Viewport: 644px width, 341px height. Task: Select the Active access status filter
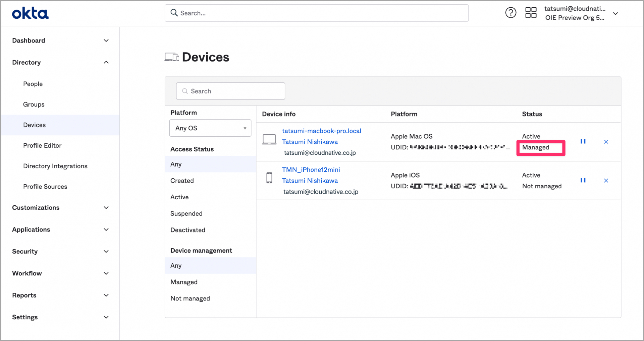179,197
